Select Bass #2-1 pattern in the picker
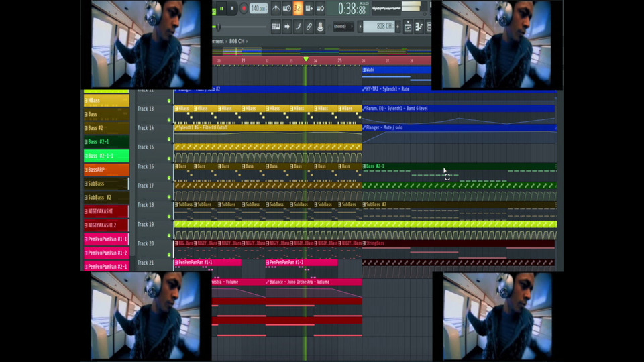The height and width of the screenshot is (362, 644). pos(107,142)
